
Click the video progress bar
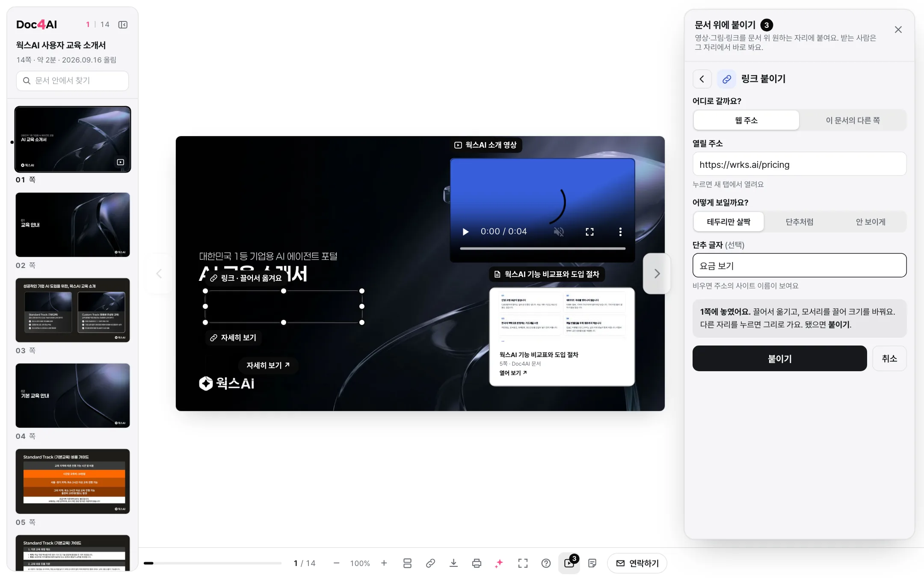(x=542, y=248)
